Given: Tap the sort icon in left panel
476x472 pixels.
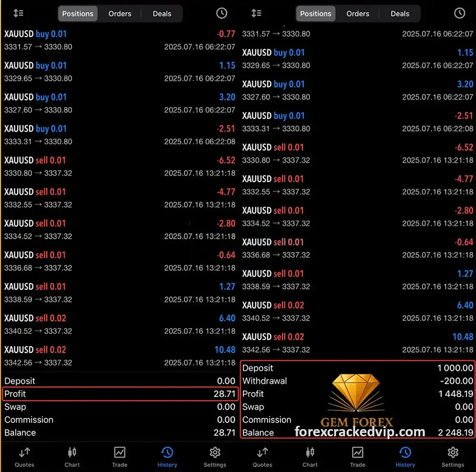Looking at the screenshot, I should [x=19, y=13].
